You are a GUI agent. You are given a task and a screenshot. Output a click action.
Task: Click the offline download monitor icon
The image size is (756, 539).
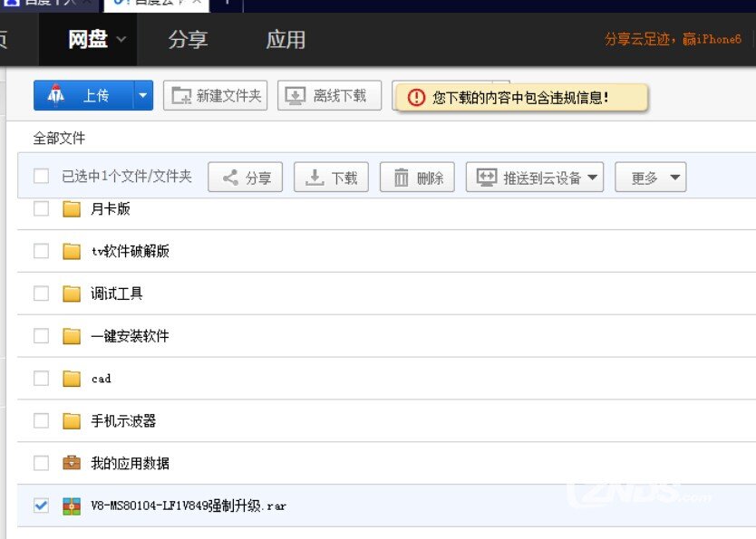click(296, 95)
